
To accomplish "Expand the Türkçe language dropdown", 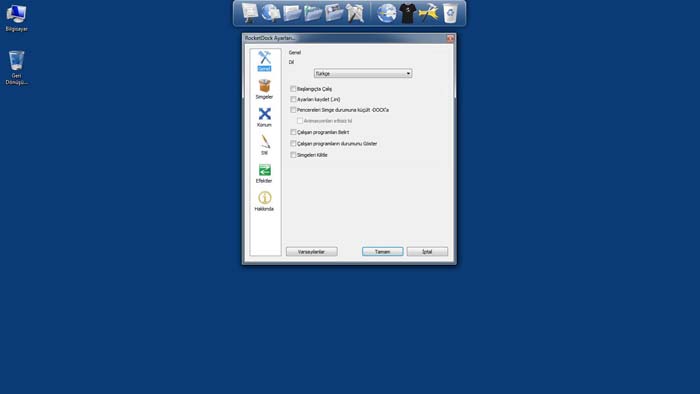I will [x=363, y=73].
